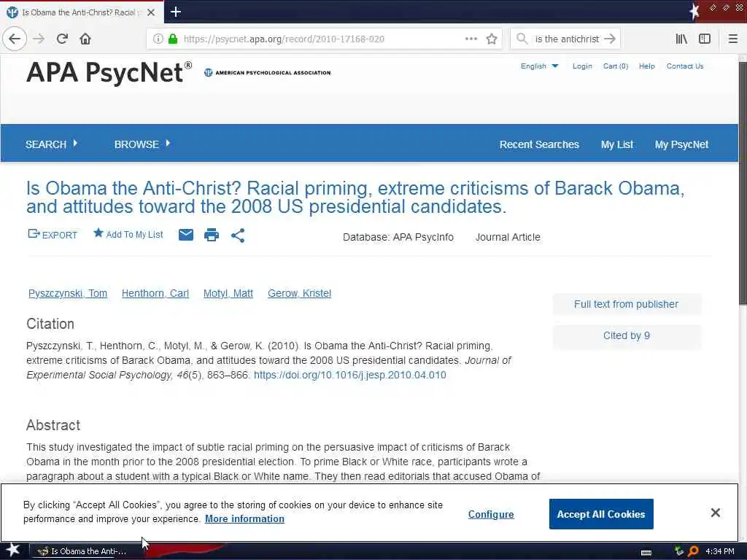Open Recent Searches

point(539,144)
